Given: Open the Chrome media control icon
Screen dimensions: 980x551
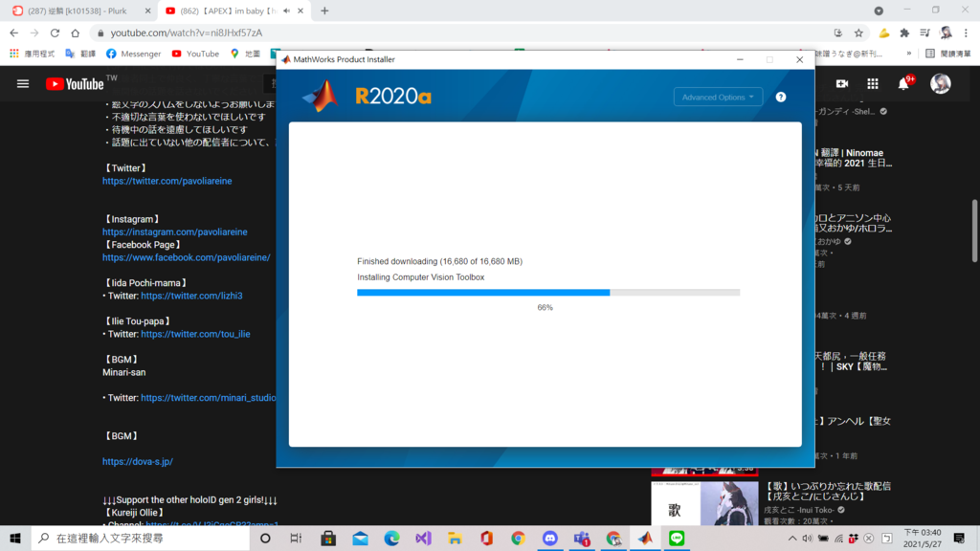Looking at the screenshot, I should [925, 33].
